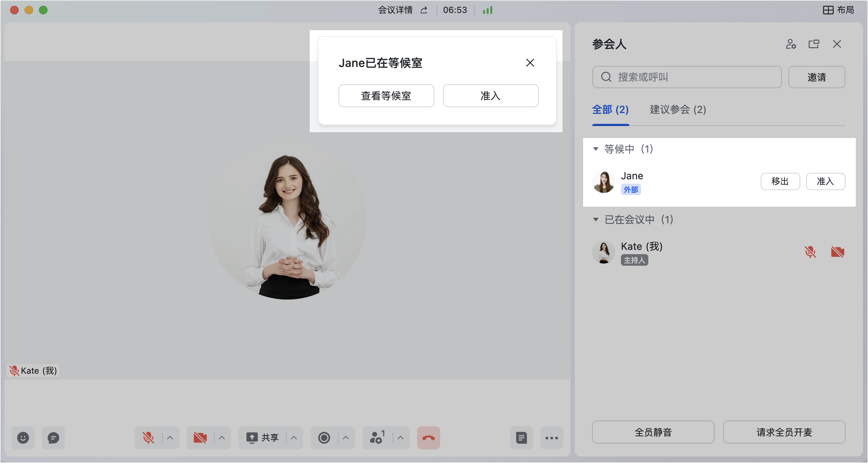The width and height of the screenshot is (868, 463).
Task: Focus the 搜索或呼叫 search field
Action: (x=687, y=77)
